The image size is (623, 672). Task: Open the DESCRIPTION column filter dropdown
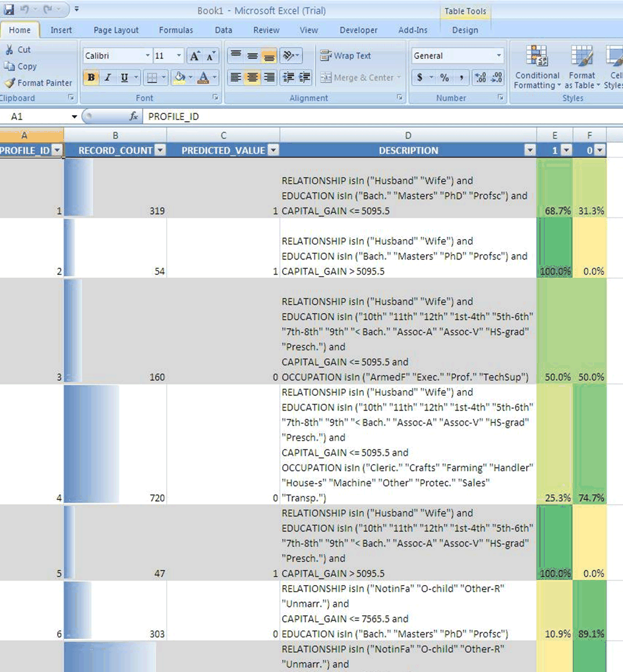click(529, 151)
